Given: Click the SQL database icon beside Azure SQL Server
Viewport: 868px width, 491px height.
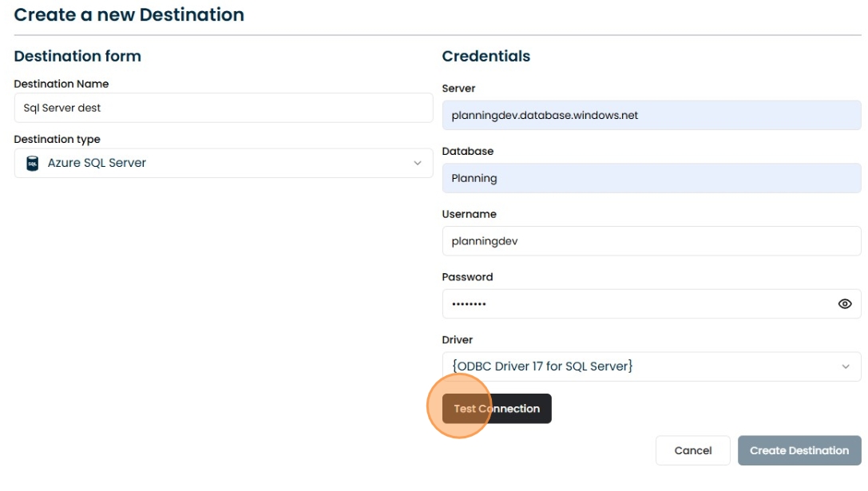Looking at the screenshot, I should tap(33, 164).
